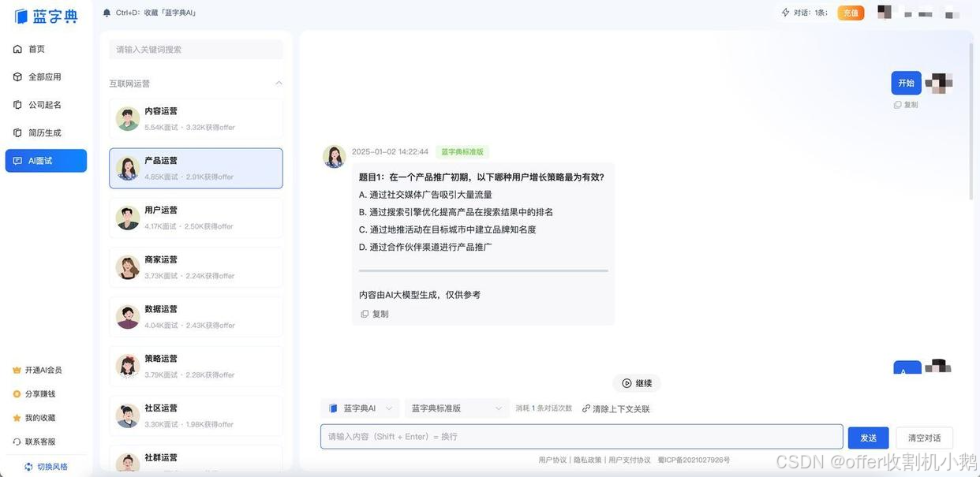Click the copy icon under the 开始 message
This screenshot has height=477, width=980.
[897, 105]
